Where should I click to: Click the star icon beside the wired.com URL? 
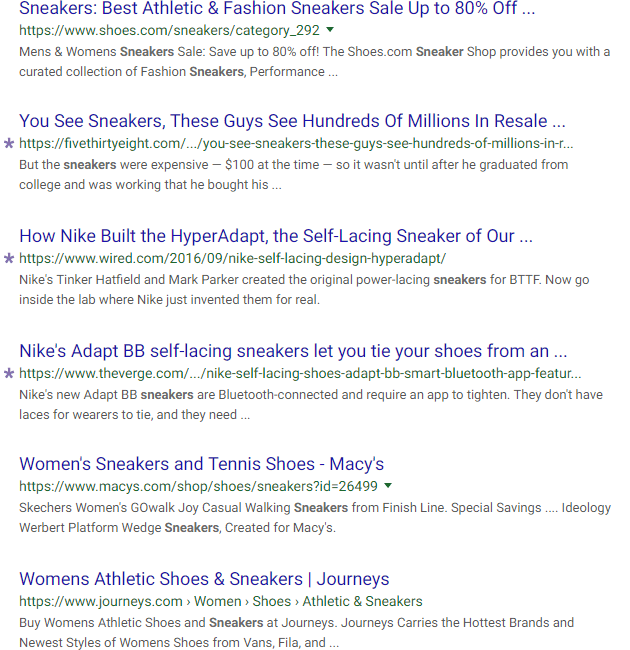coord(9,258)
